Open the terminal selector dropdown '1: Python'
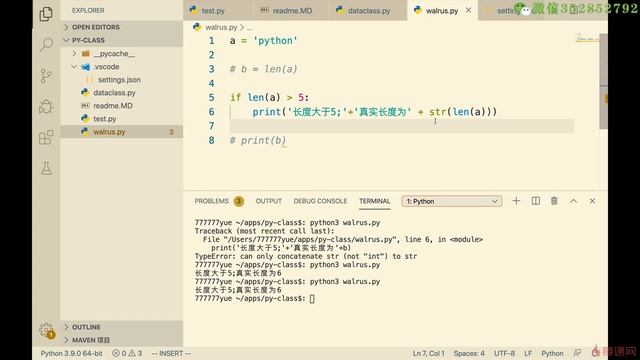Viewport: 640px width, 360px height. (x=452, y=201)
